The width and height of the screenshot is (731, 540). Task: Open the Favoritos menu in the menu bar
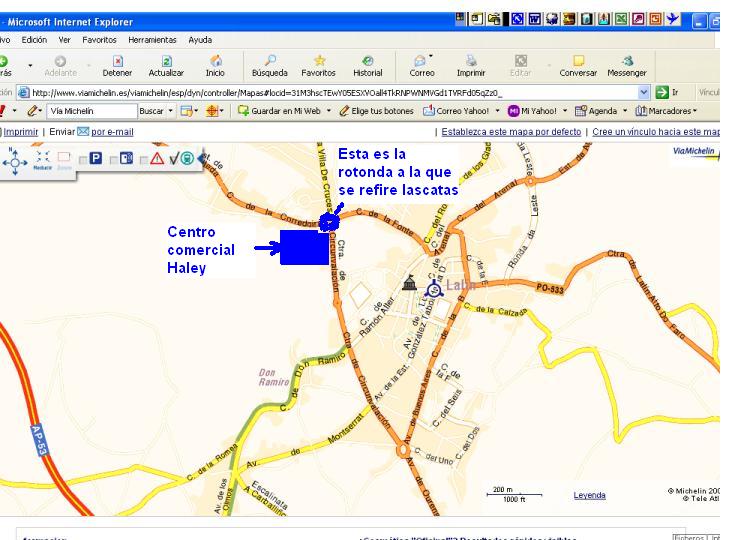coord(100,39)
